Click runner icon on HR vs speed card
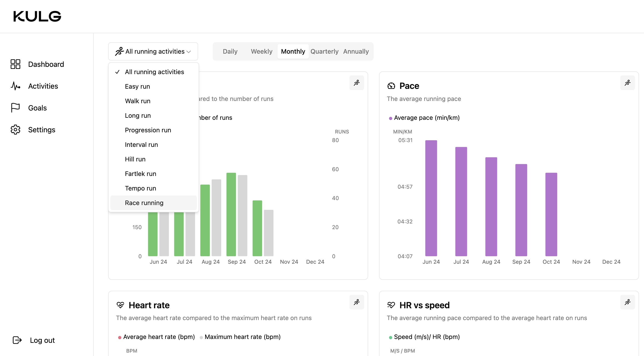 tap(627, 302)
